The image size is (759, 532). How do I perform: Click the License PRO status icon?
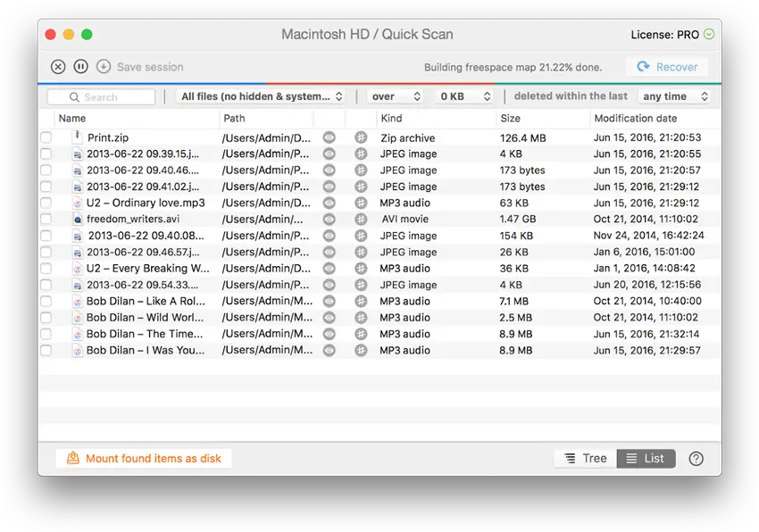pyautogui.click(x=709, y=35)
